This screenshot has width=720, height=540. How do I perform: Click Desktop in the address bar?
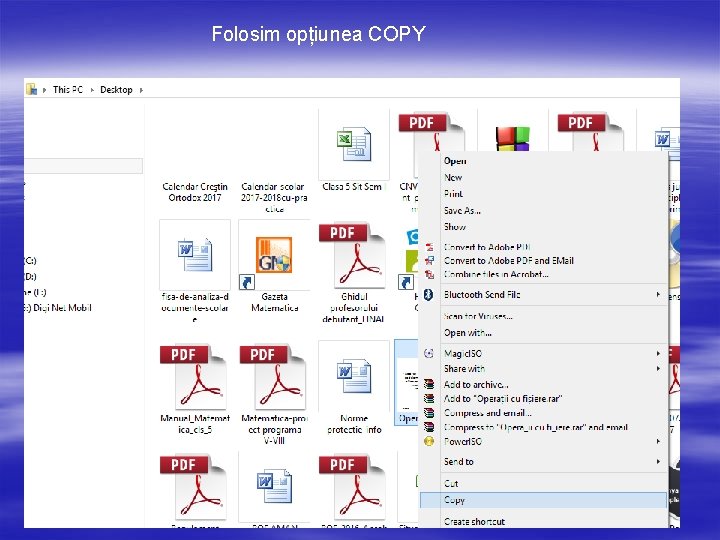pos(116,90)
